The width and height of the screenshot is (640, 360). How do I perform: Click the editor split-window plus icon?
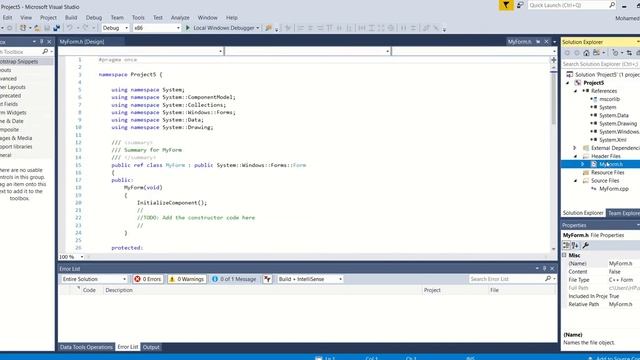(553, 60)
